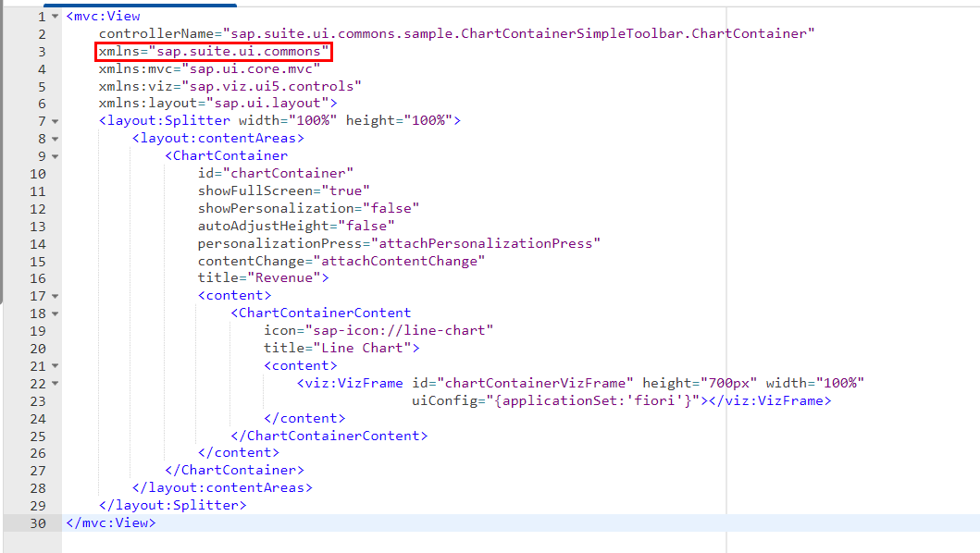Screen dimensions: 980x553
Task: Collapse the layout:Splitter fold arrow on line 7
Action: coord(55,121)
